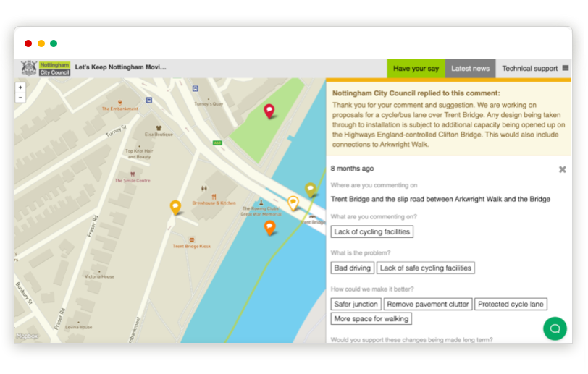This screenshot has height=374, width=588.
Task: Open the hamburger menu icon
Action: tap(565, 68)
